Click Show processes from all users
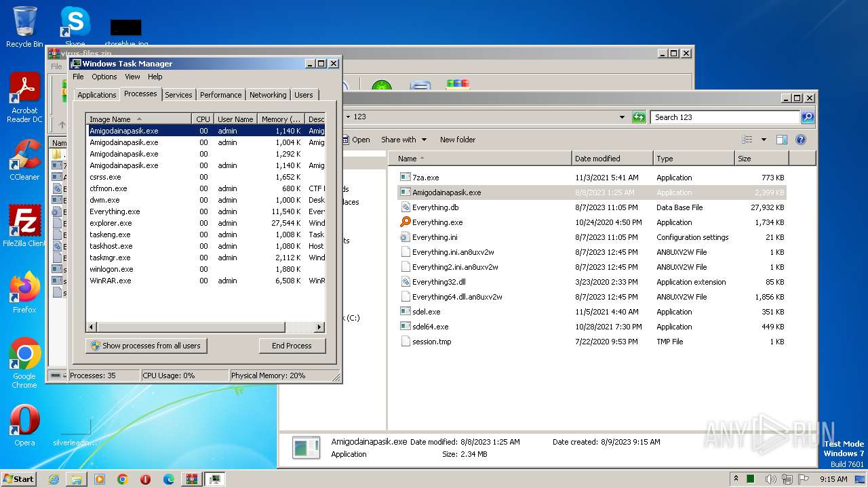 [x=146, y=346]
